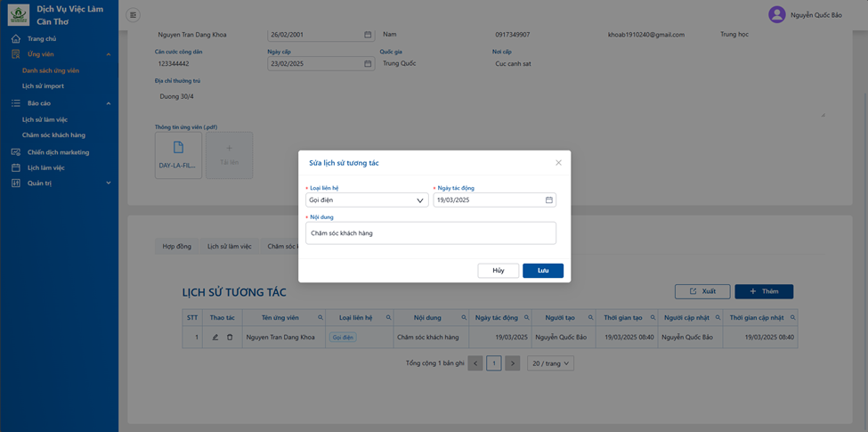Open Lịch sử làm việc sidebar item

45,119
